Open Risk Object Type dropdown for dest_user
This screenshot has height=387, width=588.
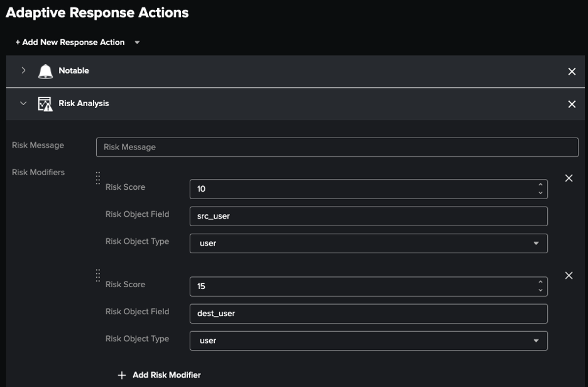(368, 341)
